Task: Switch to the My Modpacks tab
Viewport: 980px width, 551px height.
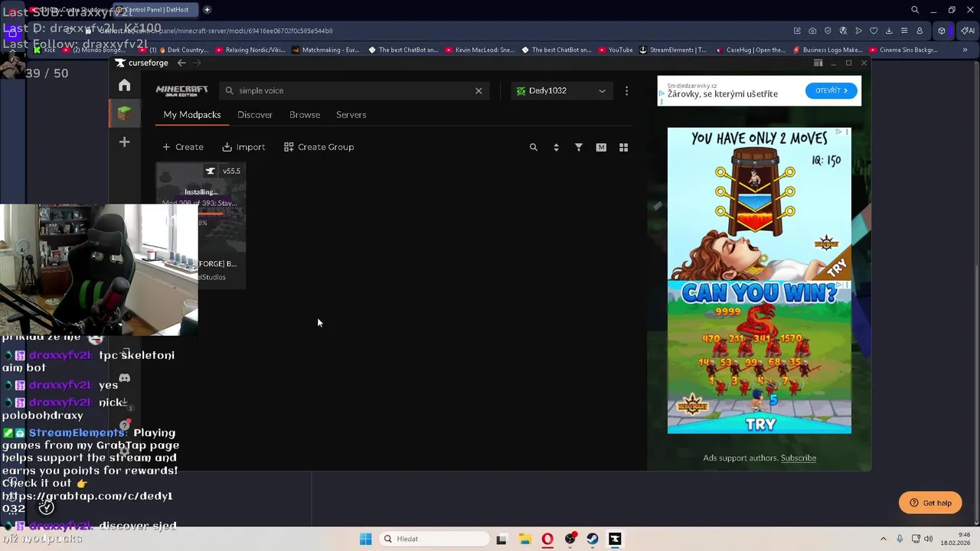Action: tap(192, 115)
